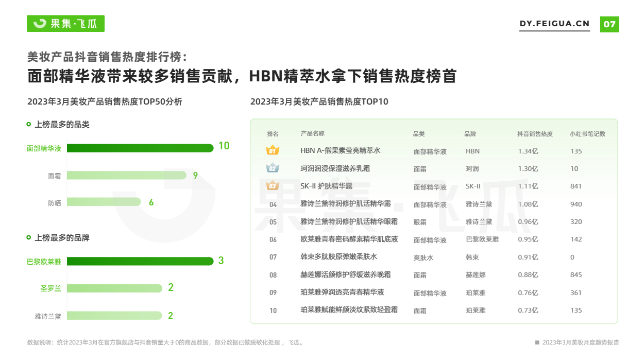Select the 圣罗兰 bar in the brand chart

tap(114, 288)
